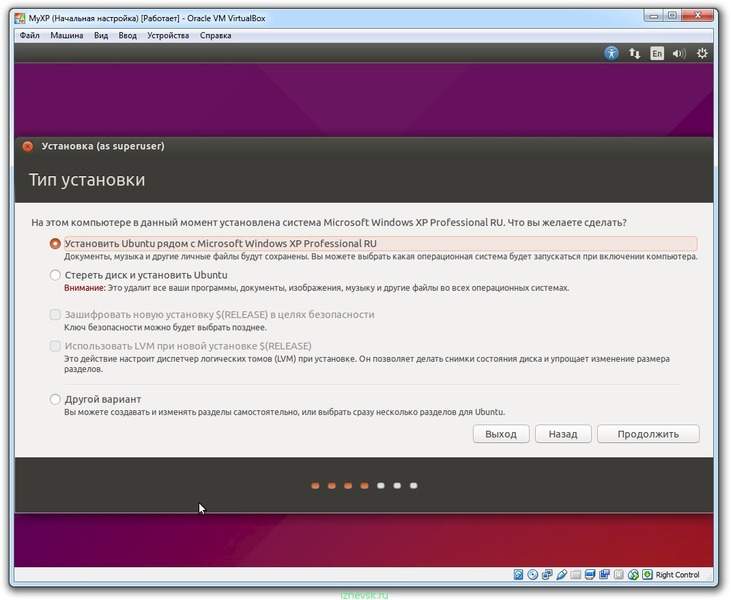Click the USB devices status icon
Image resolution: width=731 pixels, height=600 pixels.
[562, 575]
